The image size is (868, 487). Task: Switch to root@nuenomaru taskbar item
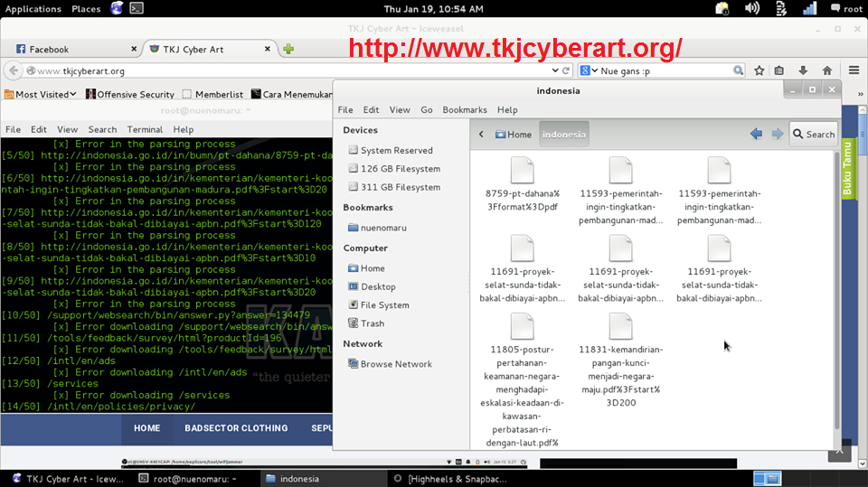tap(194, 479)
